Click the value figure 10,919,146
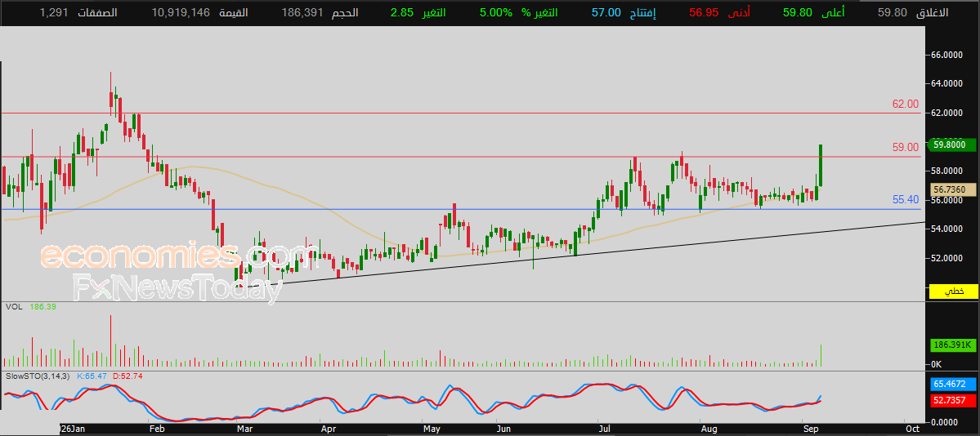This screenshot has width=980, height=436. pyautogui.click(x=180, y=12)
